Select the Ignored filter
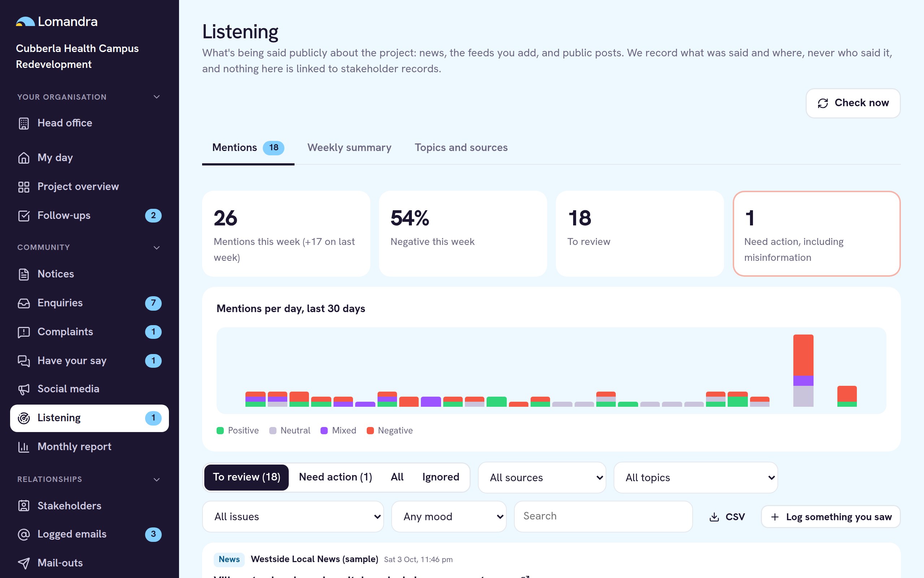 [441, 477]
